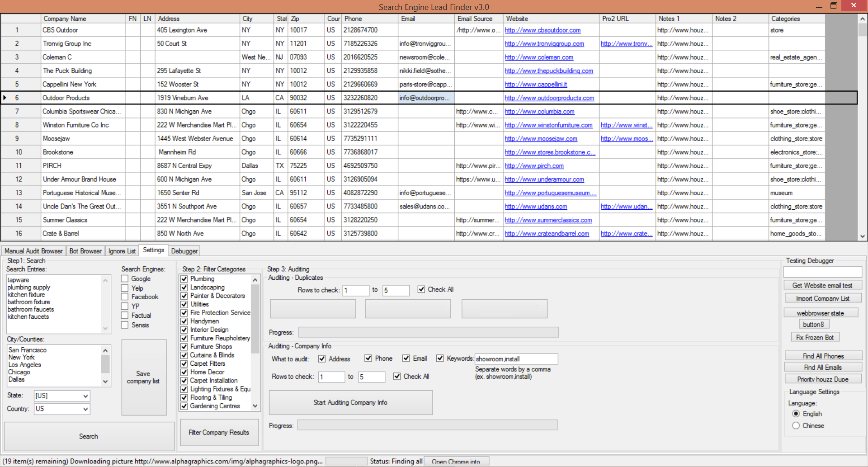Screen dimensions: 868x467
Task: Click the Zip column header
Action: [307, 19]
